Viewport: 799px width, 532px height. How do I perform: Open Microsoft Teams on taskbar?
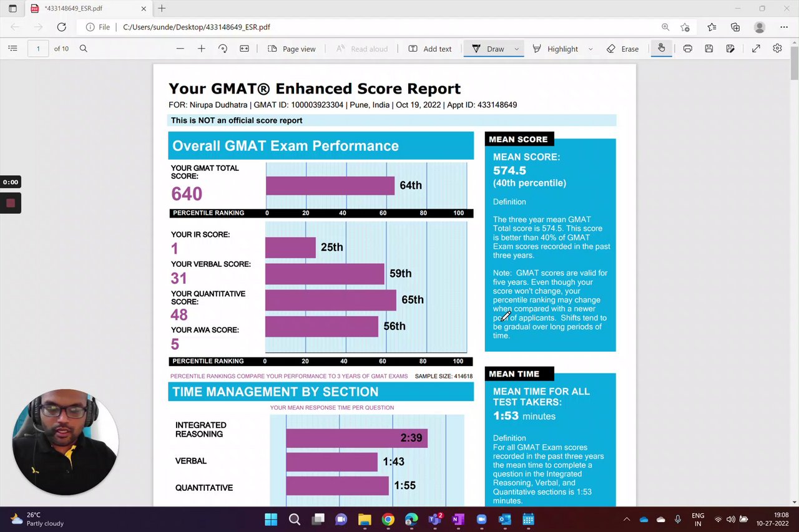click(x=435, y=519)
